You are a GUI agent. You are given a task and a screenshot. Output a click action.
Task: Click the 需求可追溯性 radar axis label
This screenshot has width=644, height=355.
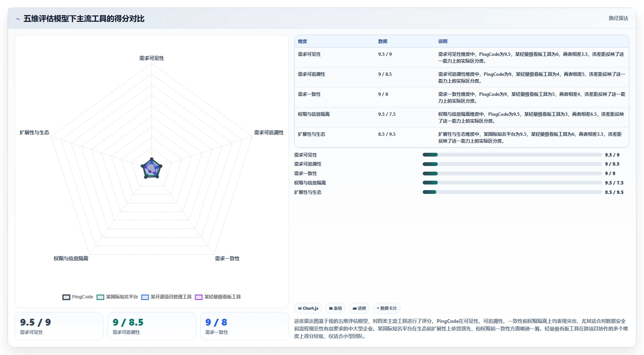point(269,132)
